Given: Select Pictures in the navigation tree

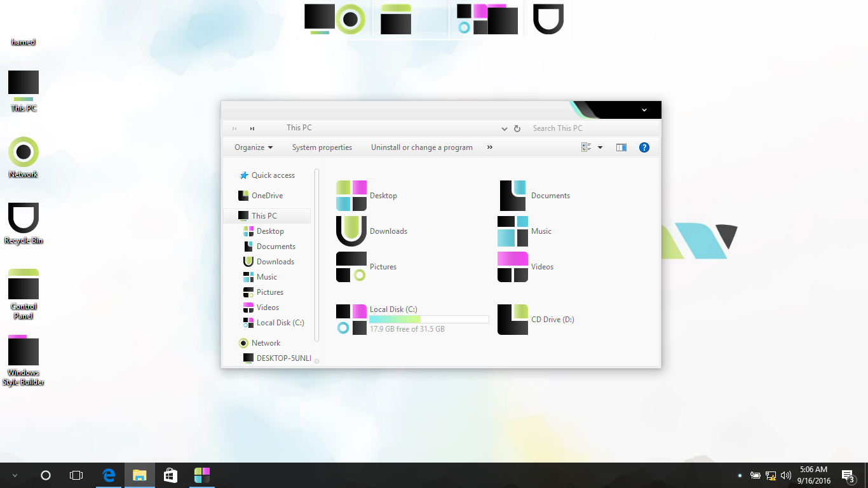Looking at the screenshot, I should pos(269,292).
